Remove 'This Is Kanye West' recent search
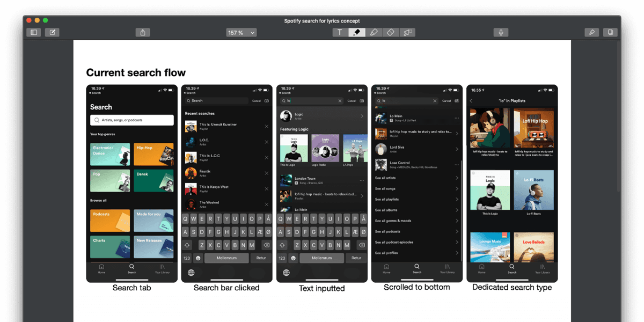The width and height of the screenshot is (644, 322). [267, 188]
